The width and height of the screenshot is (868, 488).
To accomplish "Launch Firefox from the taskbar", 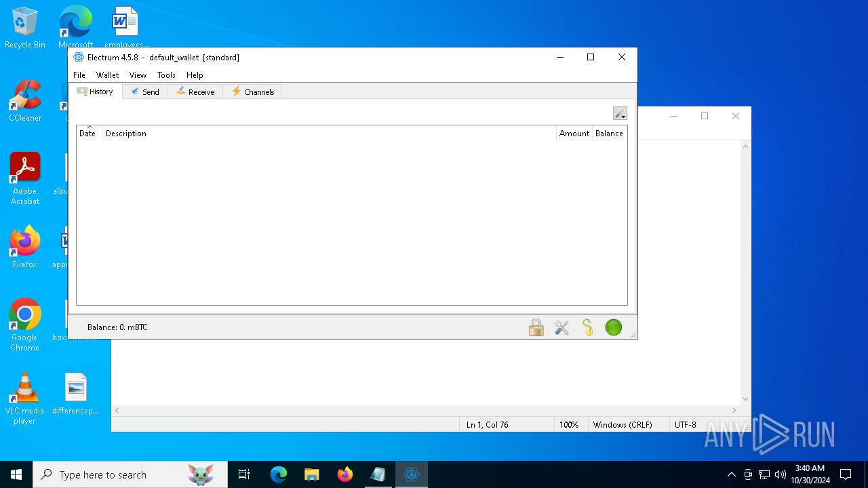I will 345,474.
